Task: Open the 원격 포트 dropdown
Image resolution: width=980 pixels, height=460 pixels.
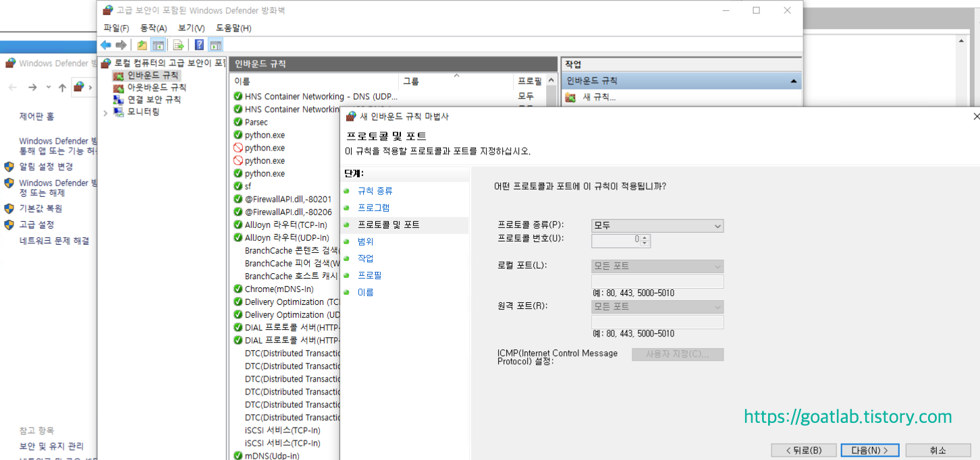Action: click(x=657, y=307)
